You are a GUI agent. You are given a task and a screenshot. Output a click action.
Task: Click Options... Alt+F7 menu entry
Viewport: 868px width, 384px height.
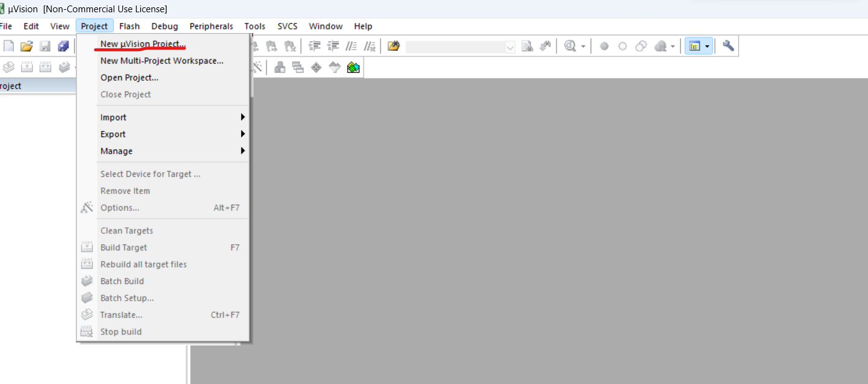tap(163, 208)
